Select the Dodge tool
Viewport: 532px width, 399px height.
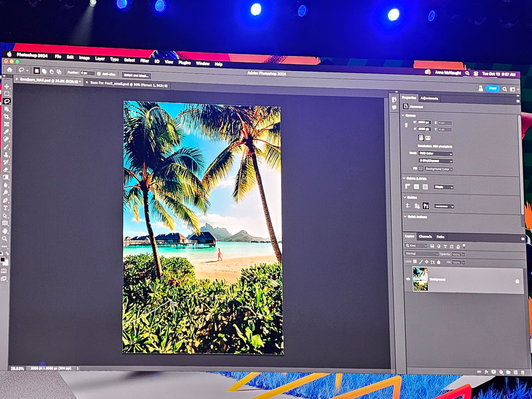[6, 192]
